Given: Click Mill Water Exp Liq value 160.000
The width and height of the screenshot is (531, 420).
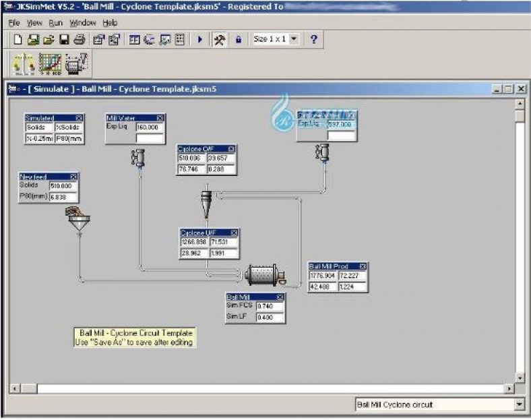Looking at the screenshot, I should click(x=150, y=127).
